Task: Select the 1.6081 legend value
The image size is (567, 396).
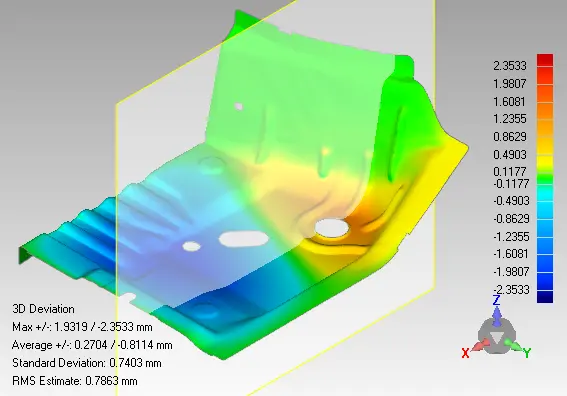Action: [510, 102]
